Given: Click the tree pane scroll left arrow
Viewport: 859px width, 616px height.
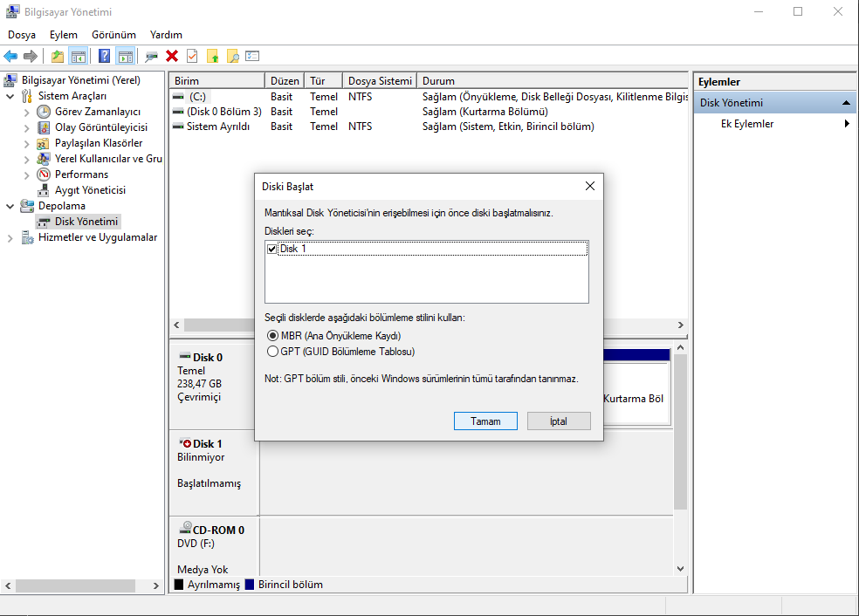Looking at the screenshot, I should pos(8,585).
